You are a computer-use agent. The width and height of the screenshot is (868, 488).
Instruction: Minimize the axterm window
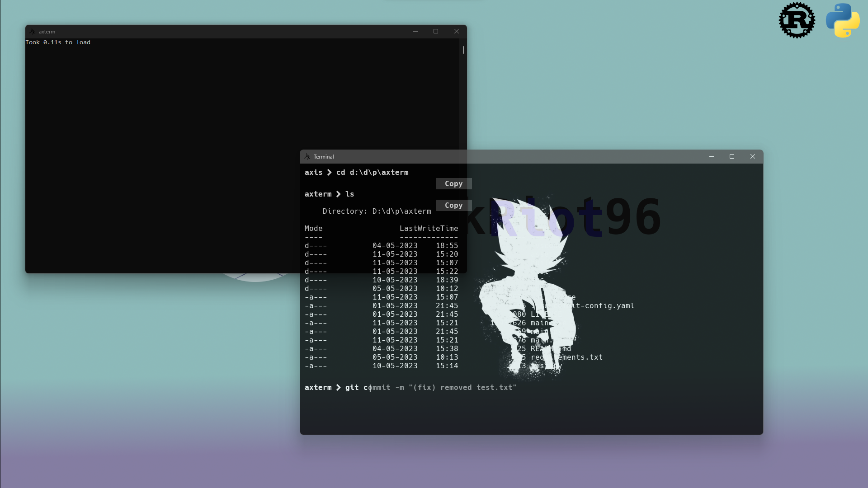pyautogui.click(x=415, y=31)
